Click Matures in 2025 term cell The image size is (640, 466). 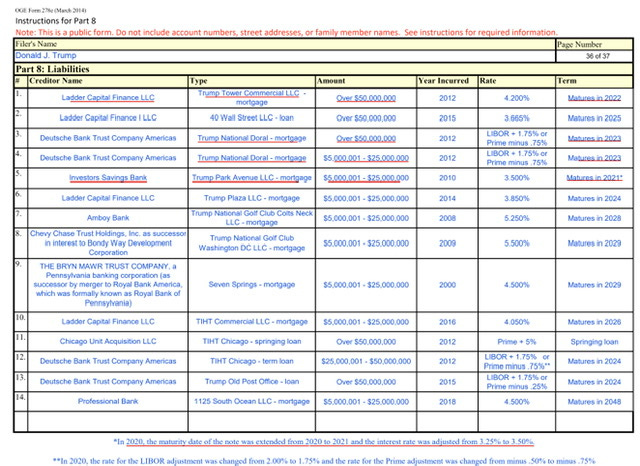pyautogui.click(x=594, y=118)
